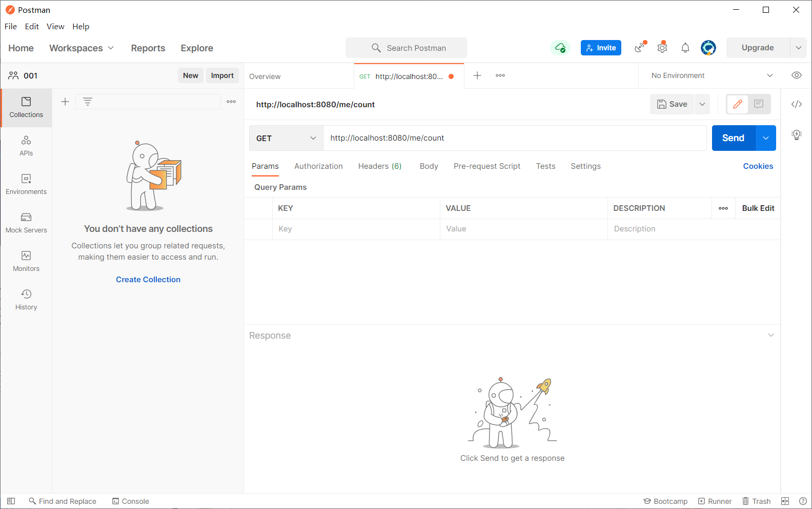Open Find and Replace
Viewport: 812px width, 509px height.
63,501
